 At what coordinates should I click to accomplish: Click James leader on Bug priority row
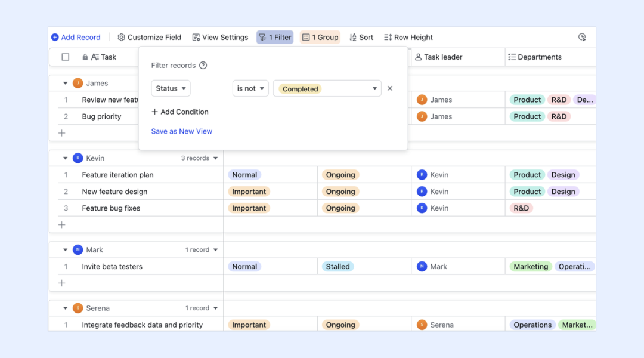pos(435,117)
